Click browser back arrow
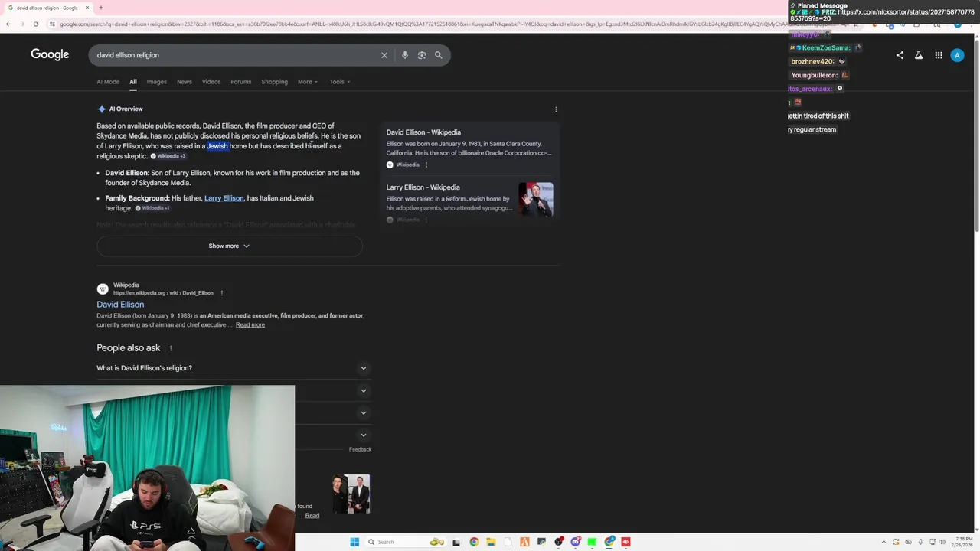Viewport: 980px width, 551px height. point(8,24)
